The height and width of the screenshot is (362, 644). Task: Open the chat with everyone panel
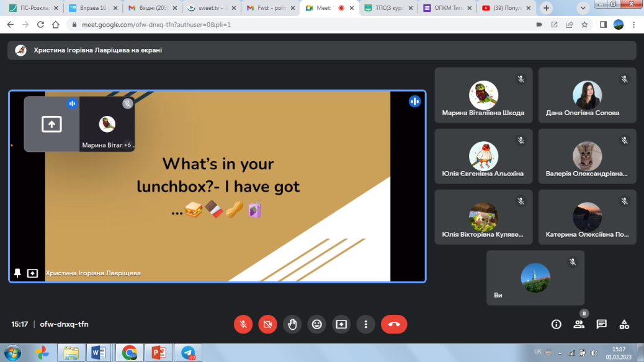tap(602, 324)
